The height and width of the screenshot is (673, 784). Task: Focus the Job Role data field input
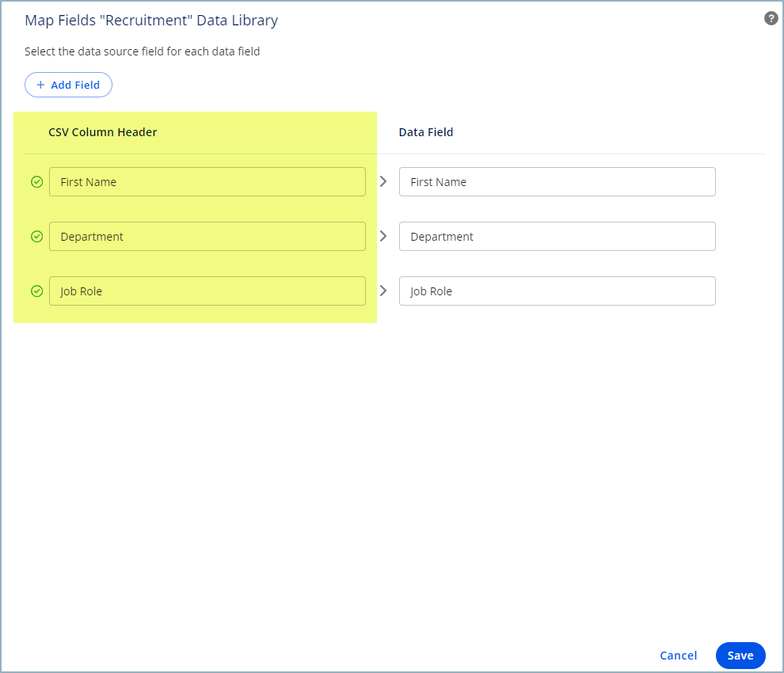point(557,291)
